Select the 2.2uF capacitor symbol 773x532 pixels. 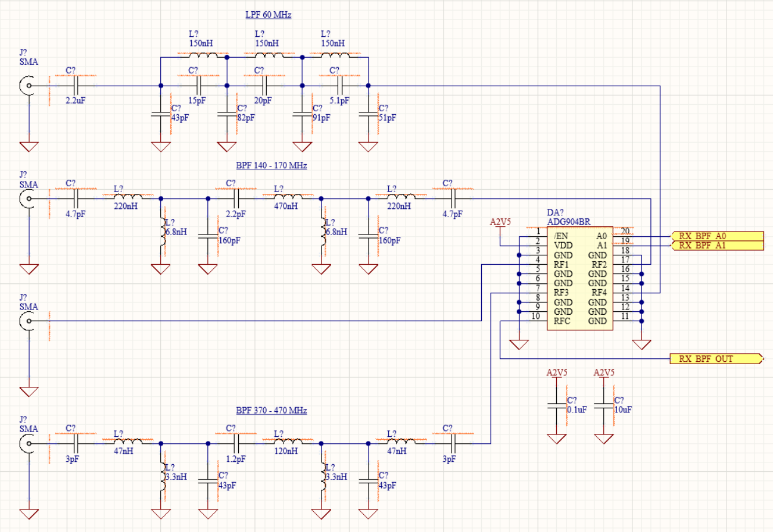pos(76,86)
